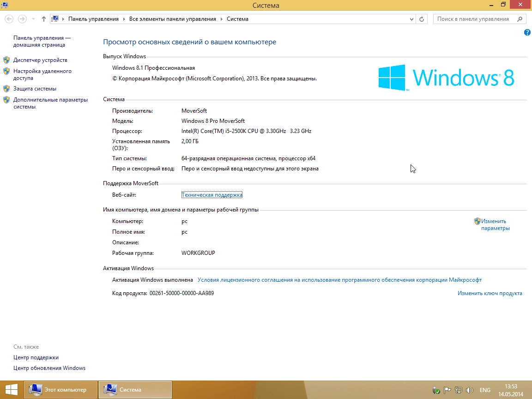
Task: Click the Активация Windows выполнена status text
Action: [x=152, y=280]
